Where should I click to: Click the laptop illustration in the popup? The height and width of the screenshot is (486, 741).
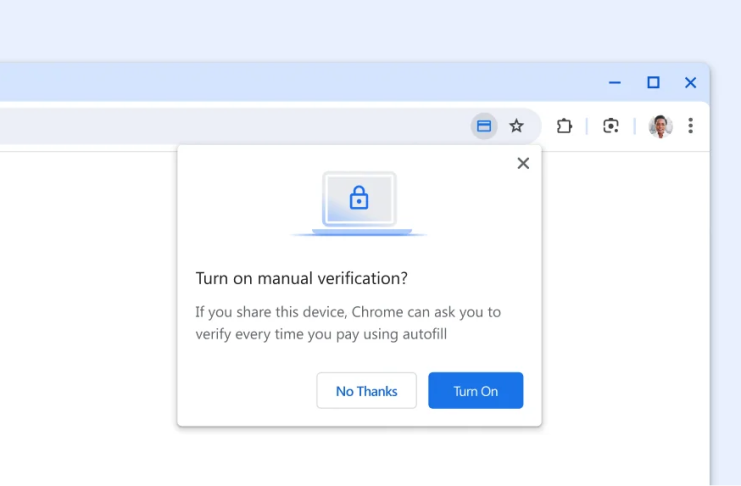click(x=359, y=203)
